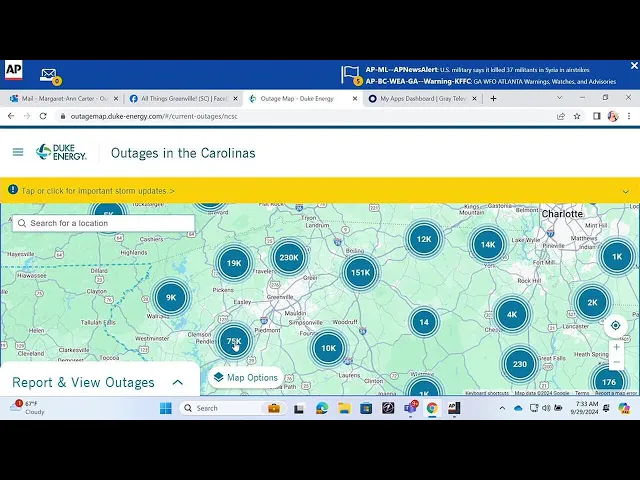The width and height of the screenshot is (640, 480).
Task: Go forward to next page
Action: click(27, 116)
